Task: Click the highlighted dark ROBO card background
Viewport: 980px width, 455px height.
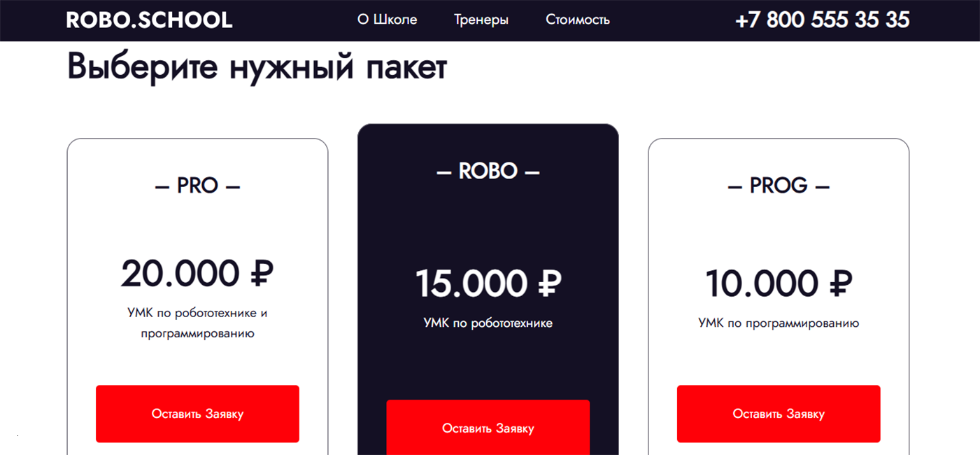Action: coord(488,224)
